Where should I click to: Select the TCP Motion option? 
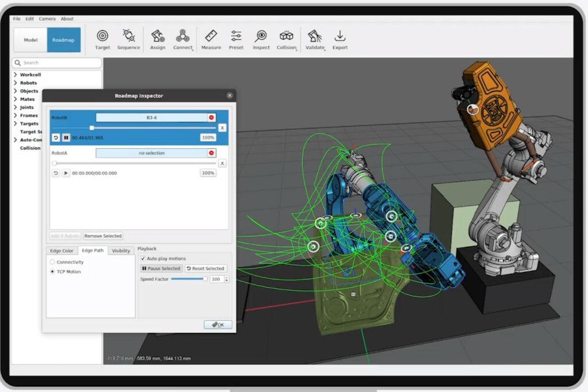coord(52,271)
